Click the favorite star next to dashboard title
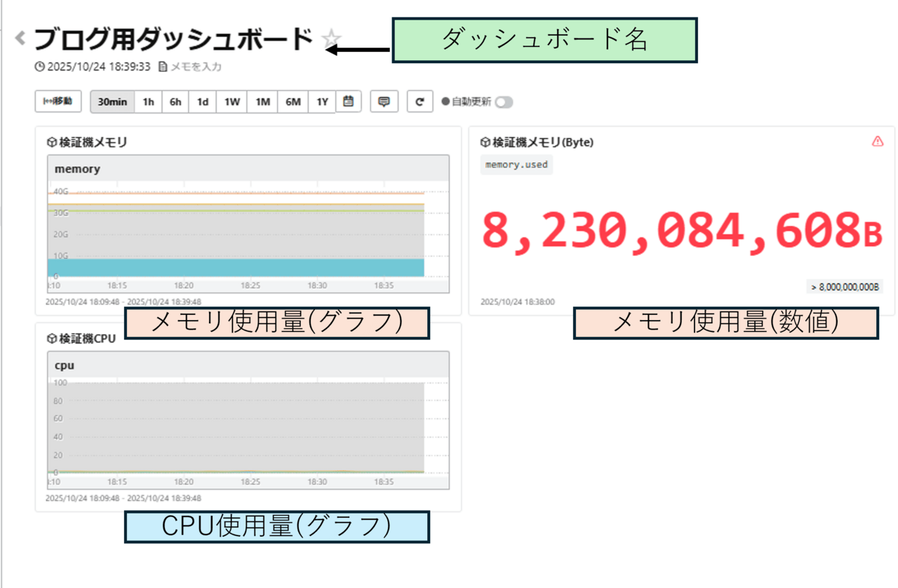 click(331, 39)
